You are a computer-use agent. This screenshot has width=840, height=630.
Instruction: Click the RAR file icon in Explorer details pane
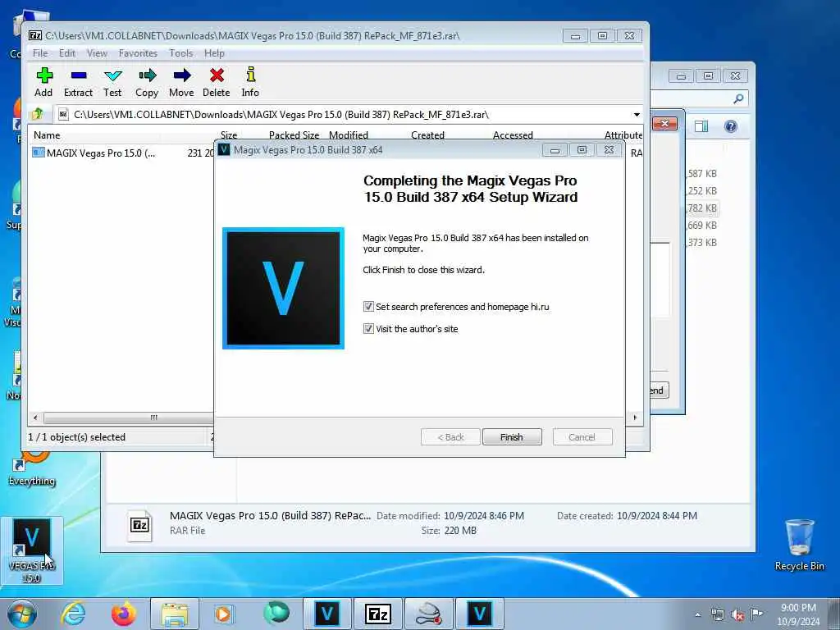(x=139, y=524)
